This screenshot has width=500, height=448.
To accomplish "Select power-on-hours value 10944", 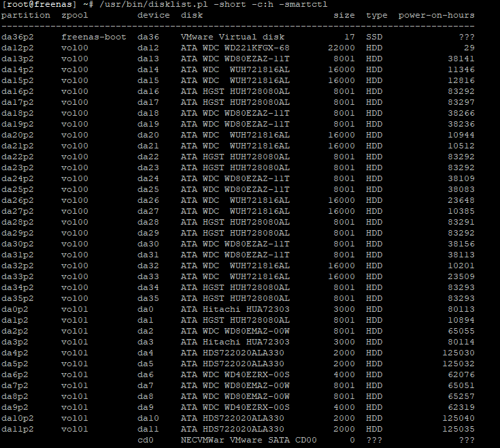I will tap(461, 135).
